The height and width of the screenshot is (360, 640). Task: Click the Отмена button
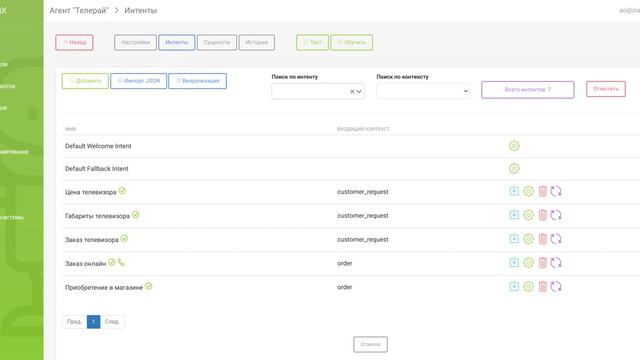pyautogui.click(x=370, y=344)
